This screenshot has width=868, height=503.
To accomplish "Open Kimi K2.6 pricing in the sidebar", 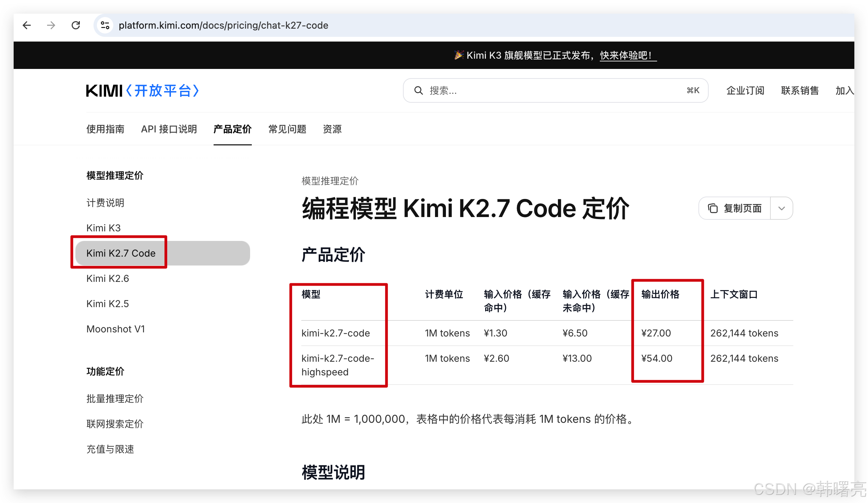I will coord(107,278).
